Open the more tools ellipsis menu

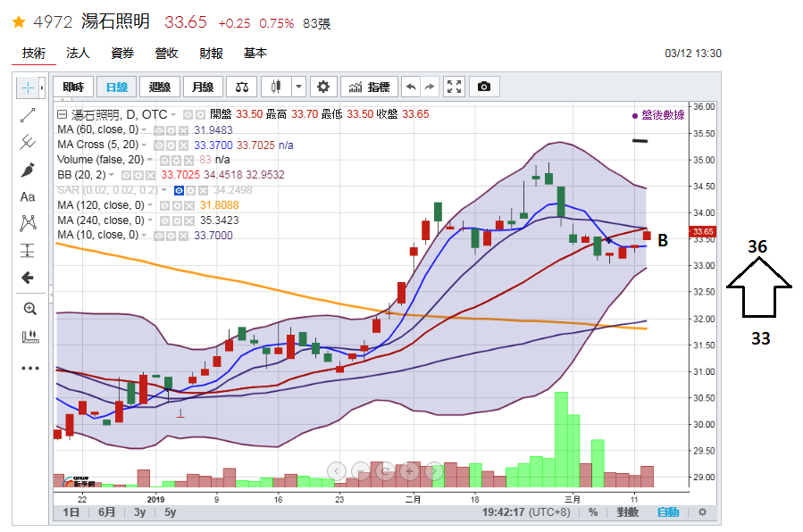(30, 369)
